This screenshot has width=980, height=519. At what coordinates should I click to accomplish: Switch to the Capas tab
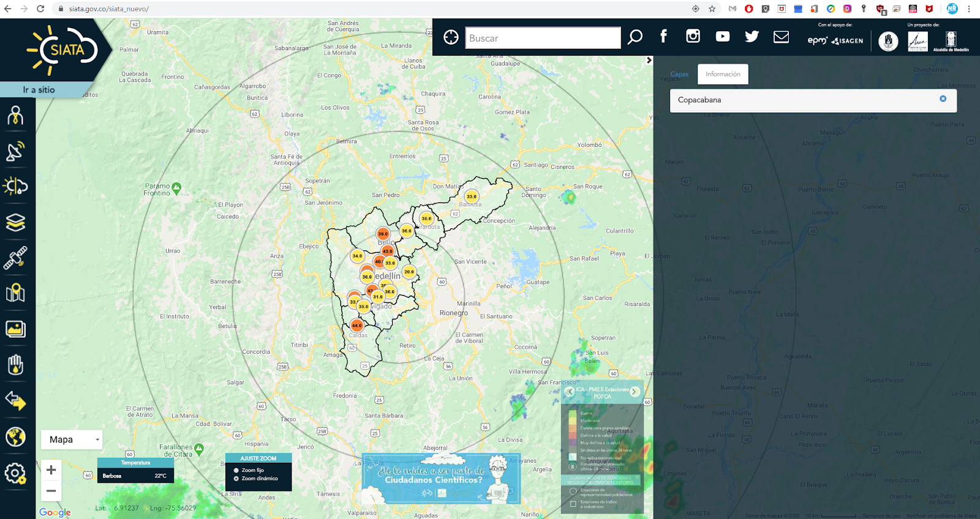click(679, 74)
